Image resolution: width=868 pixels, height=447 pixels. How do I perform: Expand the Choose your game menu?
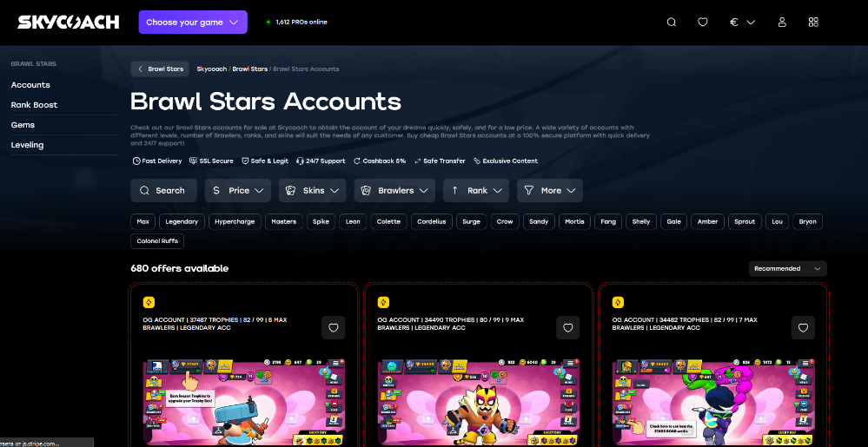(x=193, y=22)
